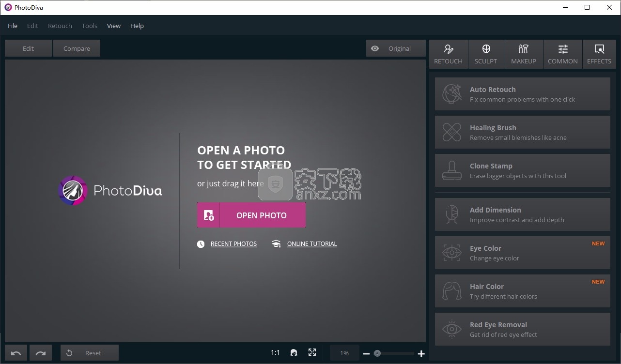Screen dimensions: 621x364
Task: Click the Clone Stamp icon
Action: pyautogui.click(x=451, y=170)
